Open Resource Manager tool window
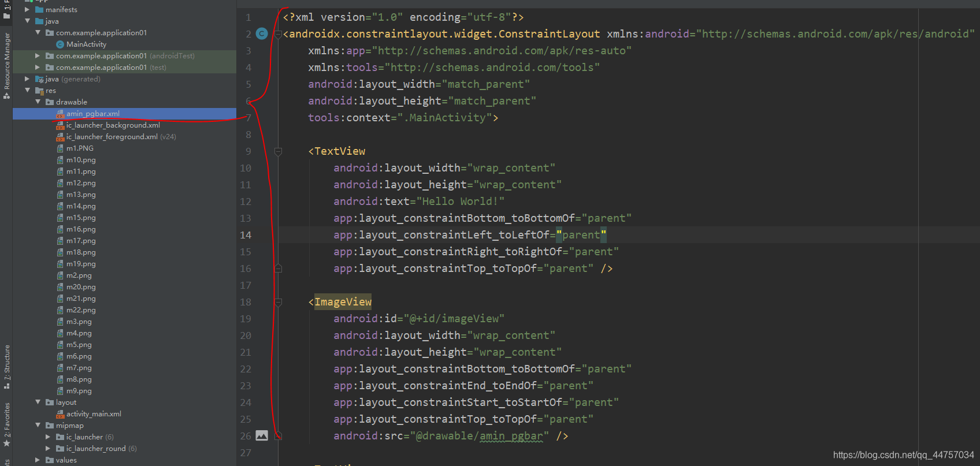980x466 pixels. click(6, 65)
